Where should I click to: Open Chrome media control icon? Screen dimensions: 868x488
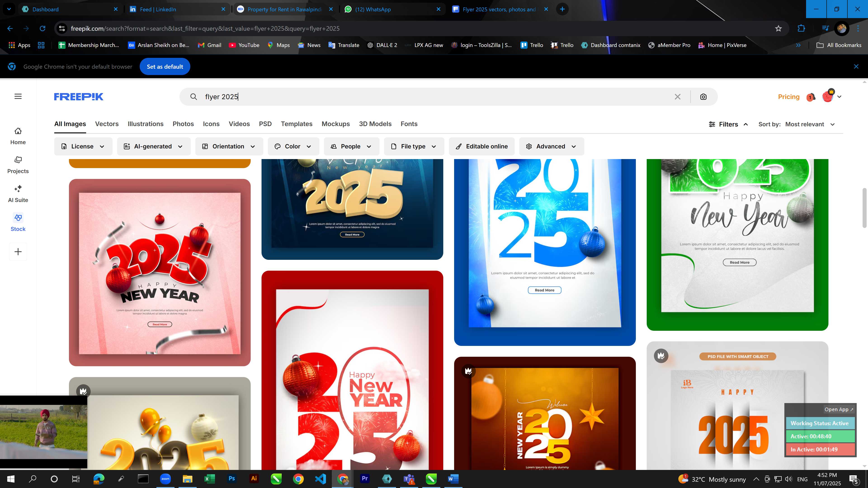pos(825,29)
